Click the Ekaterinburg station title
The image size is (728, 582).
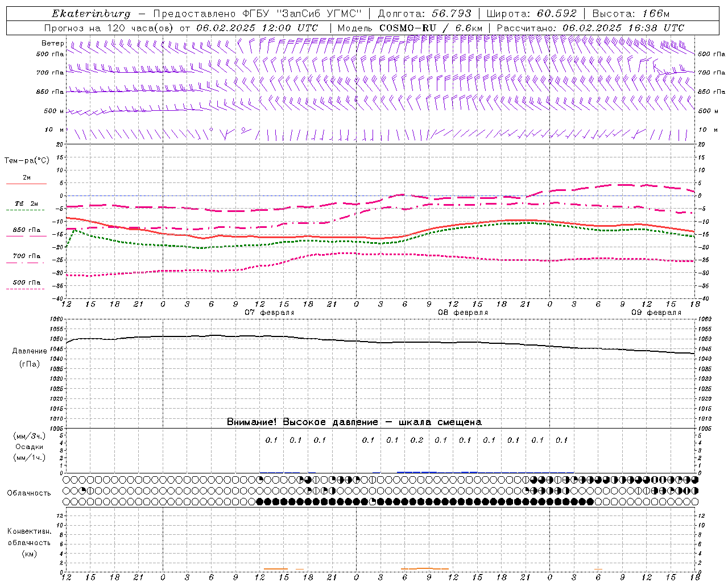(91, 14)
